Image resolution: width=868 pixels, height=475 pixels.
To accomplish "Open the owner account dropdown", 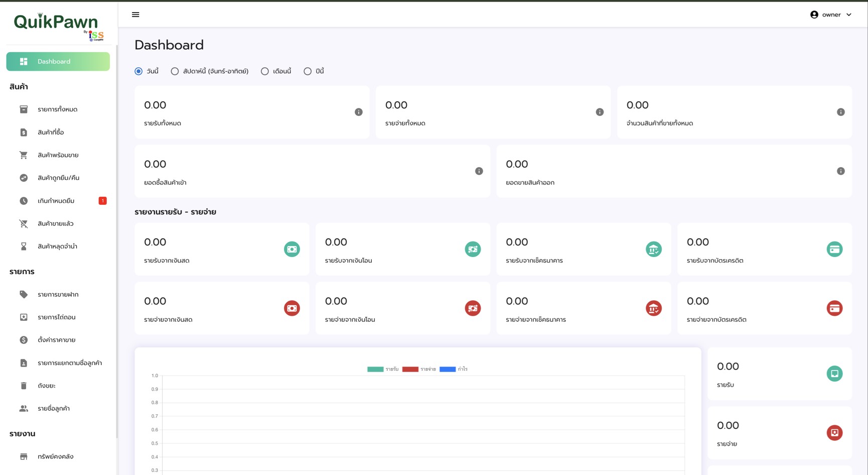I will [x=831, y=15].
